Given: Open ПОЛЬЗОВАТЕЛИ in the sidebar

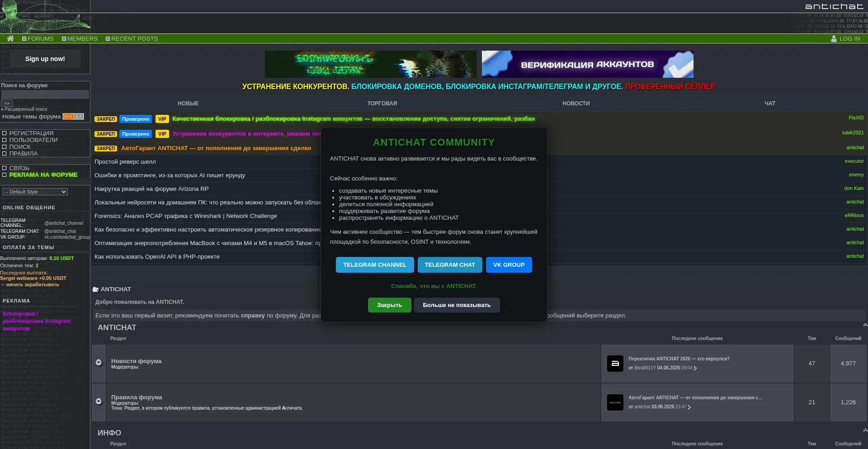Looking at the screenshot, I should pos(33,140).
